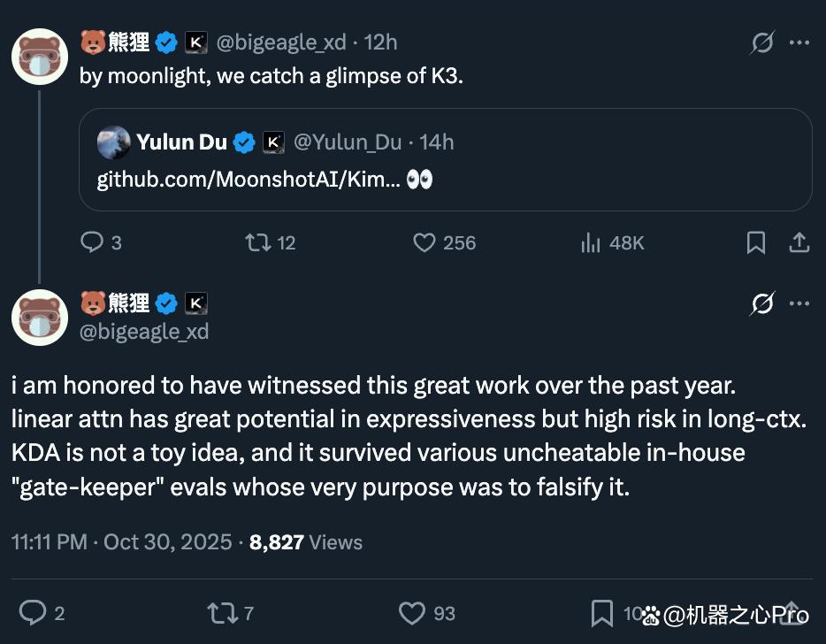Click the 11:11 PM · Oct 30, 2025 timestamp
Image resolution: width=826 pixels, height=644 pixels.
coord(122,541)
